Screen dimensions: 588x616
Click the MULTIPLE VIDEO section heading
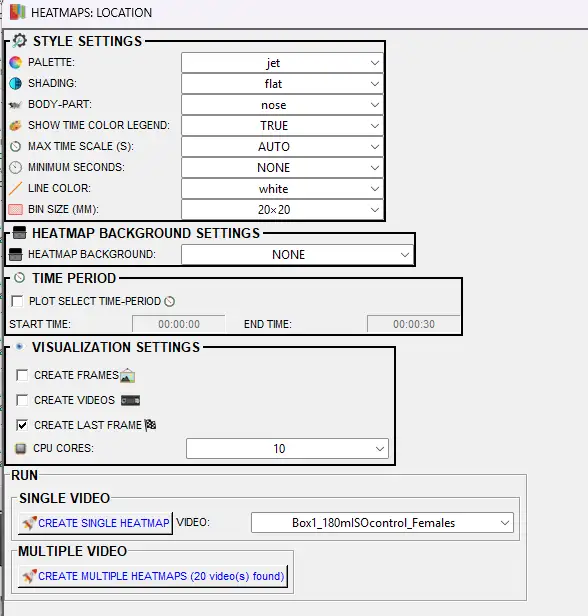[x=73, y=551]
